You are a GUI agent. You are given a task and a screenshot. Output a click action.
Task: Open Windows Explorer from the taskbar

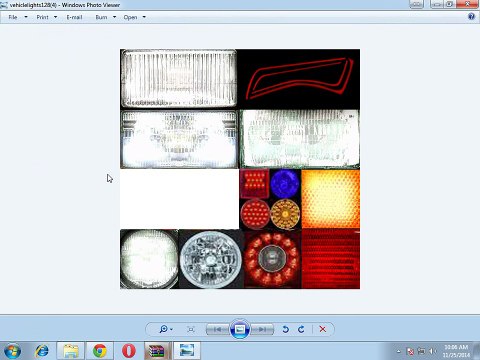[71, 351]
